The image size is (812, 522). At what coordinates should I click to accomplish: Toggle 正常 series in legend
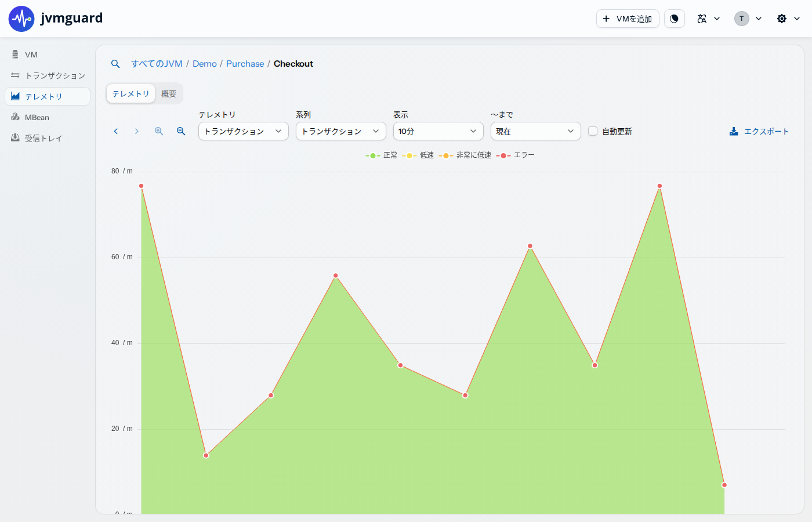pos(382,155)
